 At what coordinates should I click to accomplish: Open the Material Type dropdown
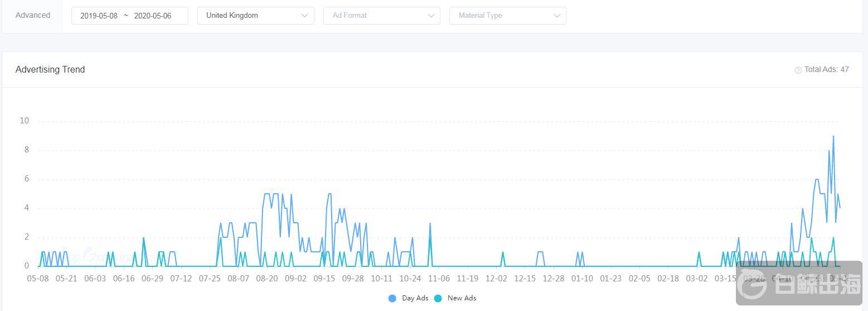click(x=507, y=16)
